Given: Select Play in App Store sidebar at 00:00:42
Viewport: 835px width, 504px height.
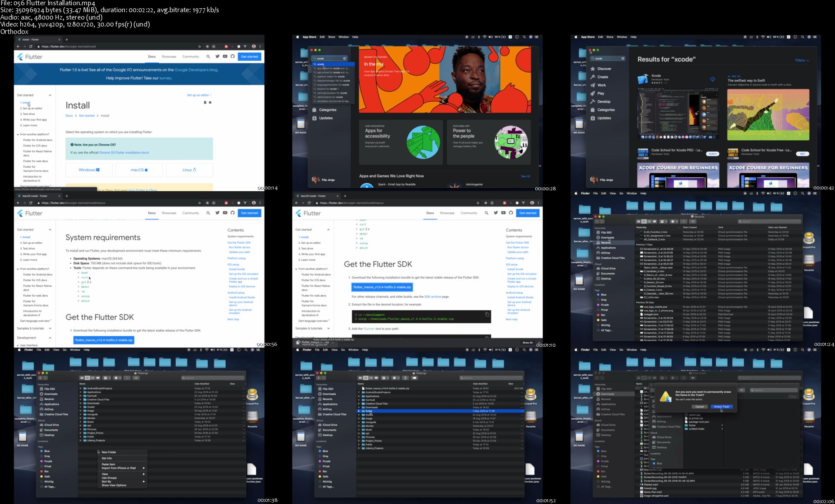Looking at the screenshot, I should (x=597, y=93).
